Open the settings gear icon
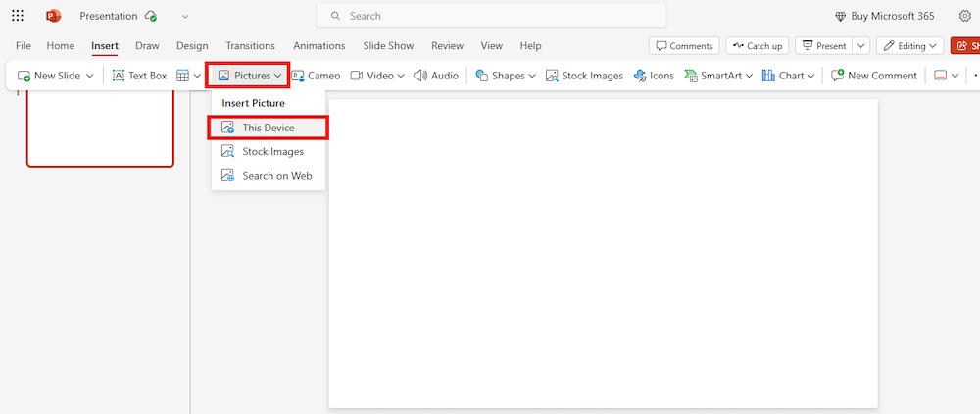980x414 pixels. point(965,16)
